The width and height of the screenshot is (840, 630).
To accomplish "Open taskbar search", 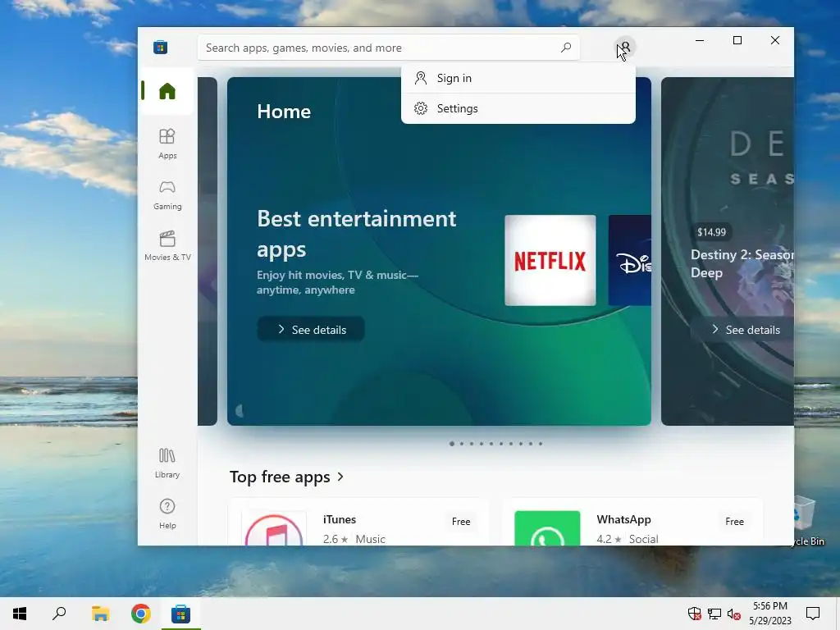I will click(59, 614).
